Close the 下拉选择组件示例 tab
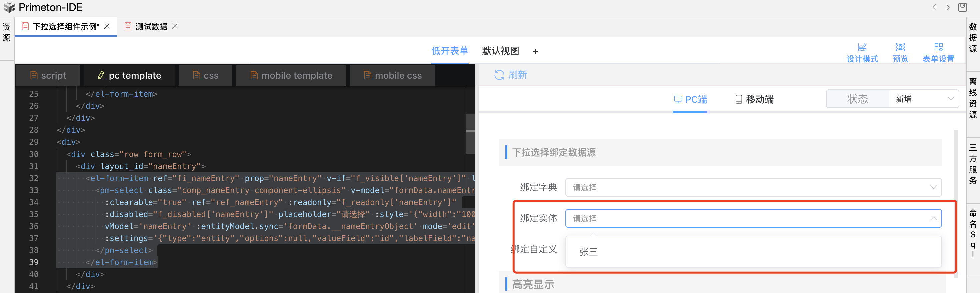Viewport: 980px width, 293px height. click(x=107, y=26)
